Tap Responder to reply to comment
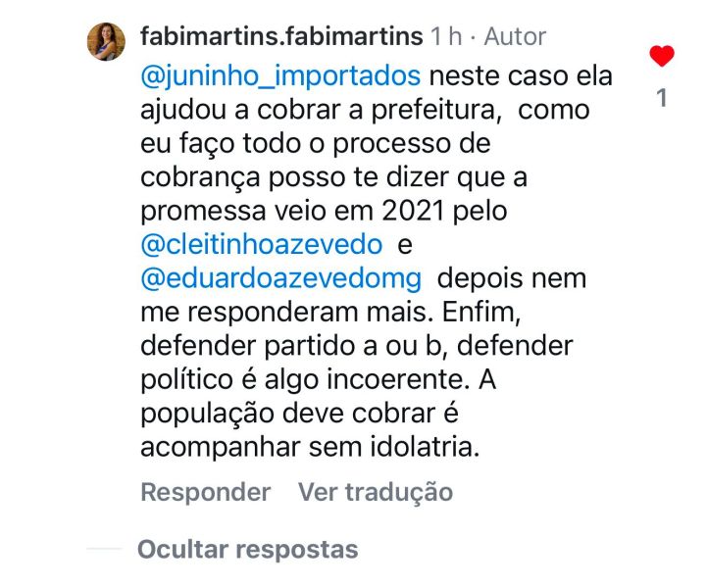Screen dimensions: 707x588 point(206,492)
